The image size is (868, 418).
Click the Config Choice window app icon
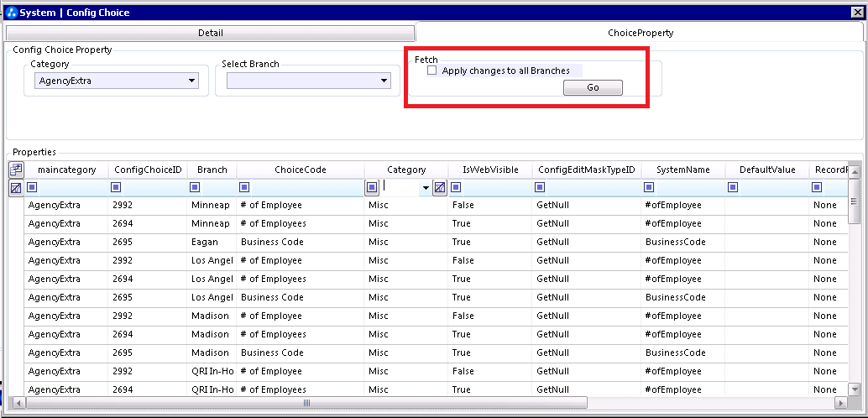[x=11, y=13]
